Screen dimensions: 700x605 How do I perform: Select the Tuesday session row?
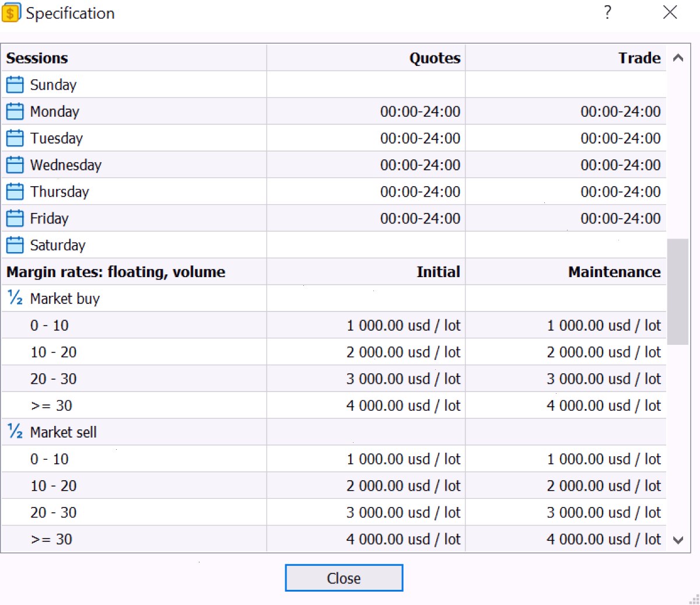(x=334, y=138)
